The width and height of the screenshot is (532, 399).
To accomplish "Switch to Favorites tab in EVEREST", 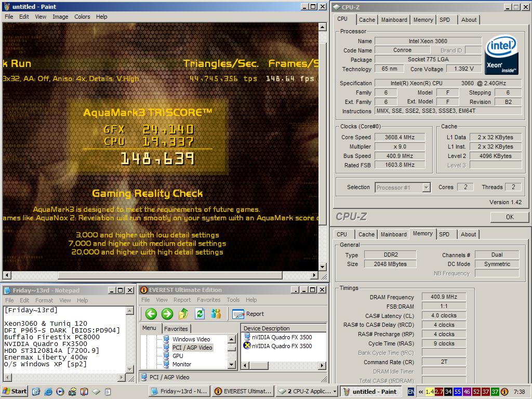I will point(176,329).
